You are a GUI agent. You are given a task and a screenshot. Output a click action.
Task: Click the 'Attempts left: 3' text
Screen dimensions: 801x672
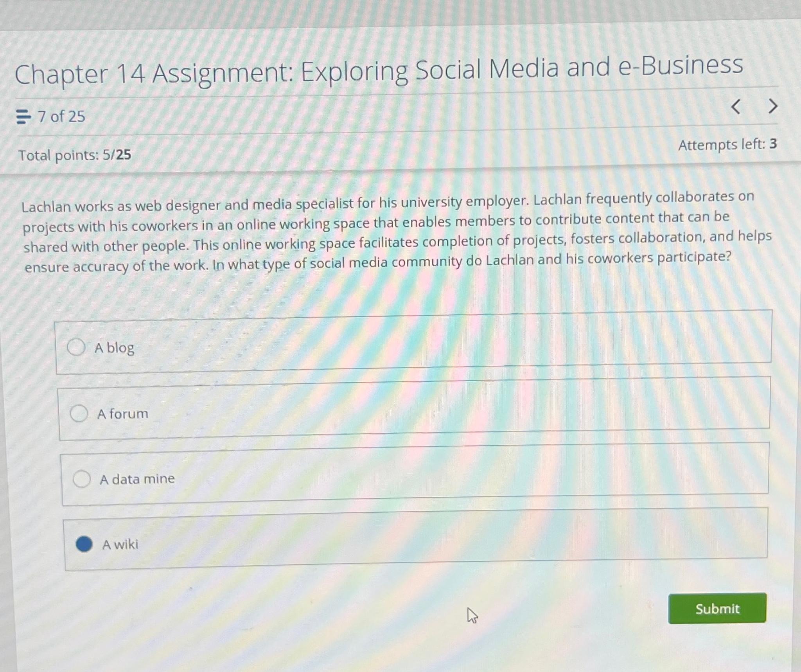pyautogui.click(x=727, y=144)
